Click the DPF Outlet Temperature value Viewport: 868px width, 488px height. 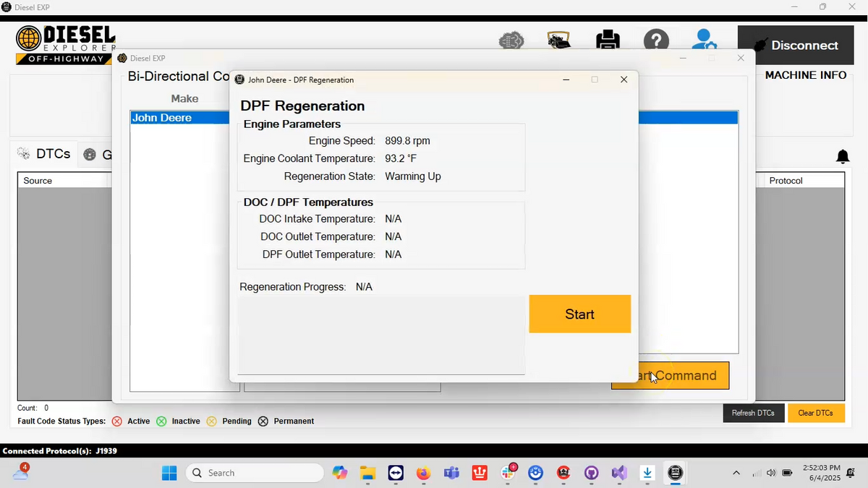point(393,254)
